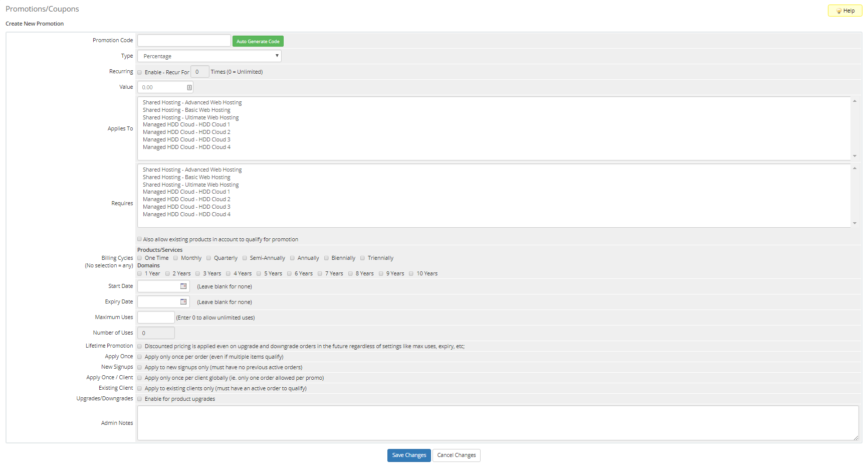The image size is (868, 464).
Task: Check the Monthly billing cycle
Action: point(176,258)
